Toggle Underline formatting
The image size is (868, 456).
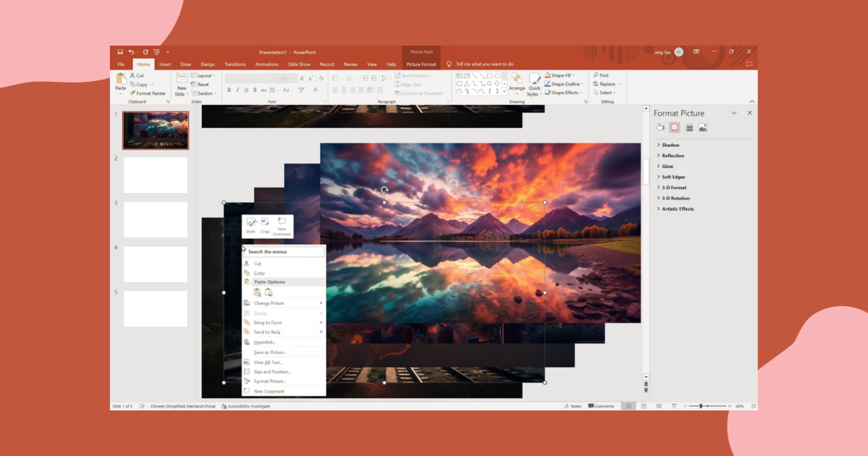[x=246, y=90]
